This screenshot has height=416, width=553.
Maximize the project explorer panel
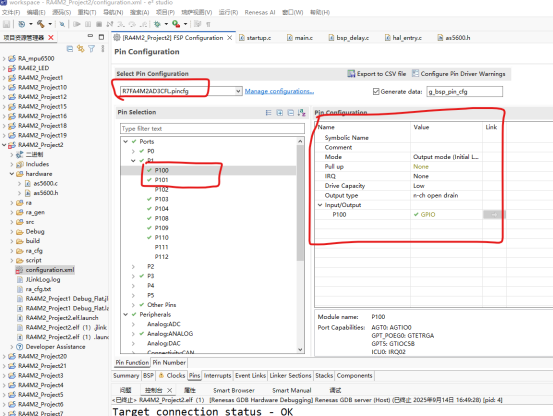[101, 37]
